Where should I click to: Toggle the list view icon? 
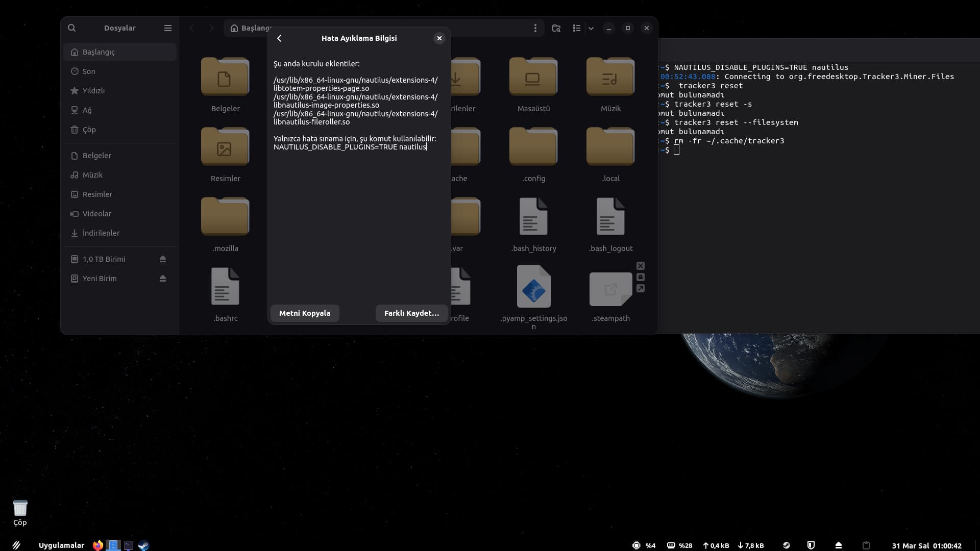click(577, 28)
